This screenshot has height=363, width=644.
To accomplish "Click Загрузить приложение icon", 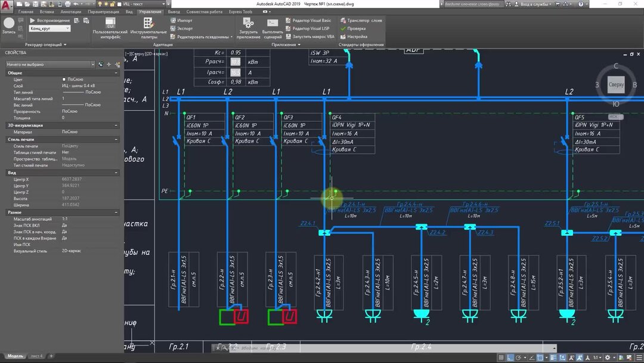I will coord(249,28).
